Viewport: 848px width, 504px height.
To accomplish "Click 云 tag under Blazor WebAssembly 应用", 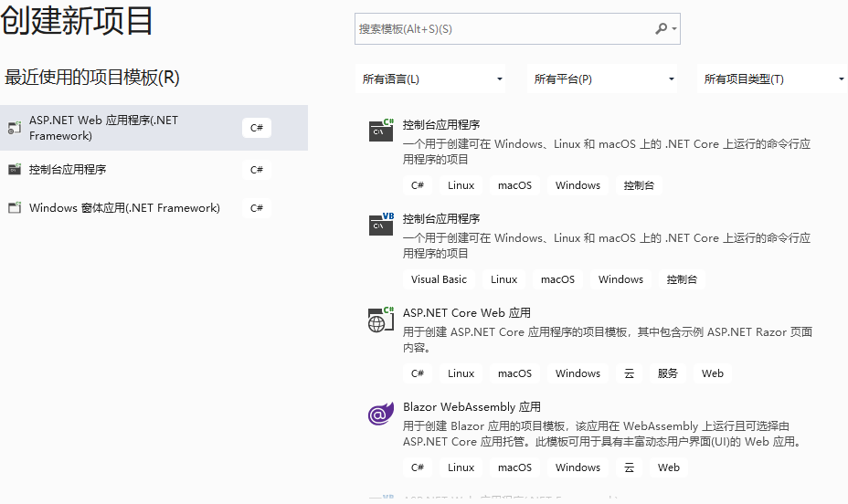I will [x=629, y=467].
